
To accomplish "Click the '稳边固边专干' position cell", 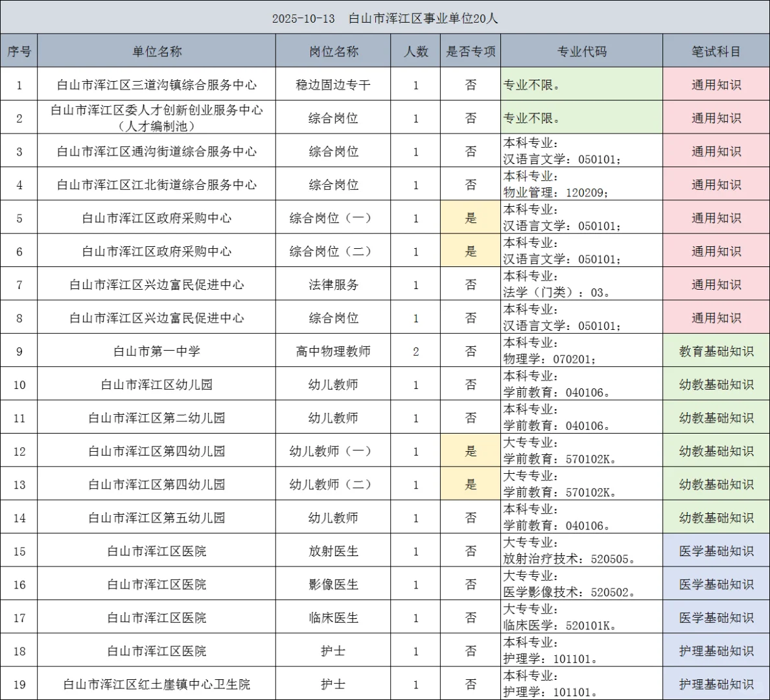I will tap(333, 84).
